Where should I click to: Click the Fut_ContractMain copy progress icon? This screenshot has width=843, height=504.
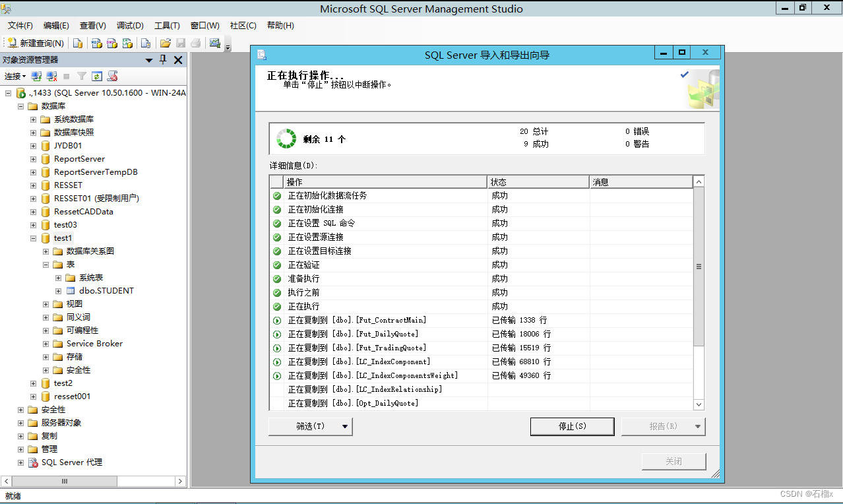277,321
